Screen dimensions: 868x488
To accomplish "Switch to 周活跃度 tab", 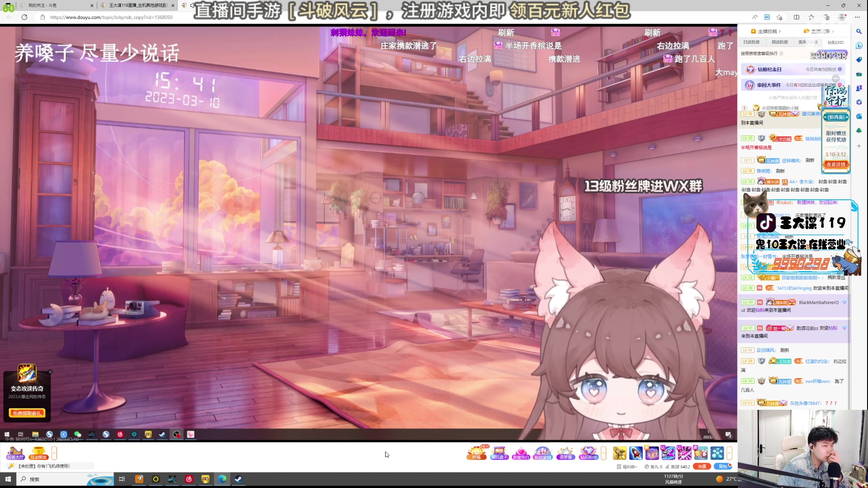I will (x=779, y=42).
